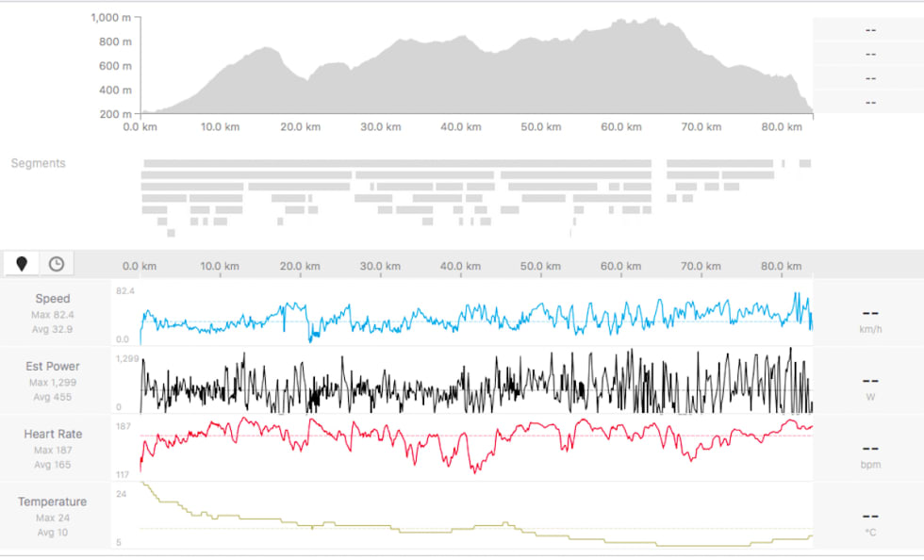The width and height of the screenshot is (924, 560).
Task: Click the black Est Power stream graph
Action: tap(476, 382)
